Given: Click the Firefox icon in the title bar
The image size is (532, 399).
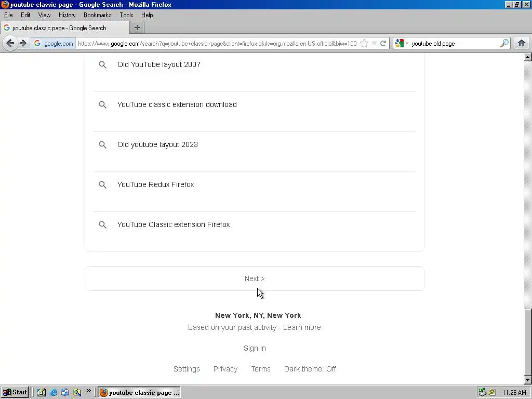Looking at the screenshot, I should (5, 4).
